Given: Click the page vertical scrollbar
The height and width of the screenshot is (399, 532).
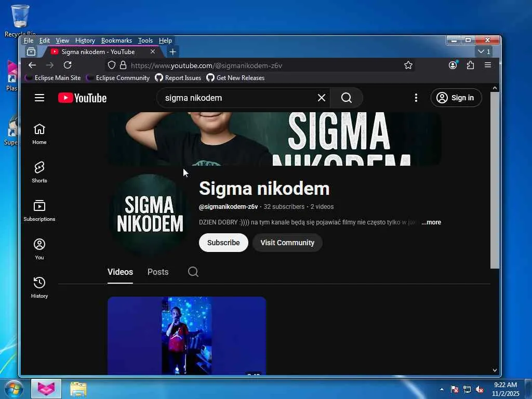Looking at the screenshot, I should (x=495, y=180).
